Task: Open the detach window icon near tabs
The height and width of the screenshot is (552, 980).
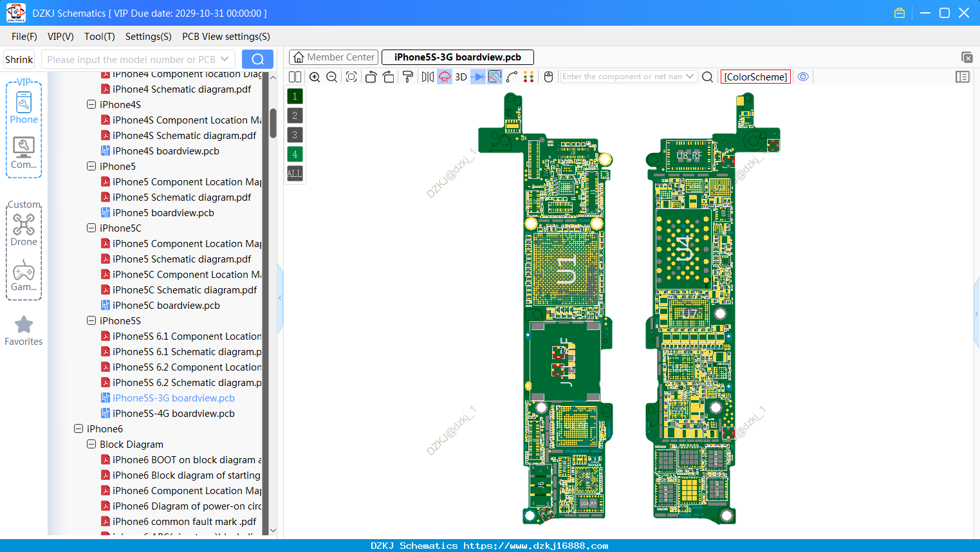Action: [966, 57]
